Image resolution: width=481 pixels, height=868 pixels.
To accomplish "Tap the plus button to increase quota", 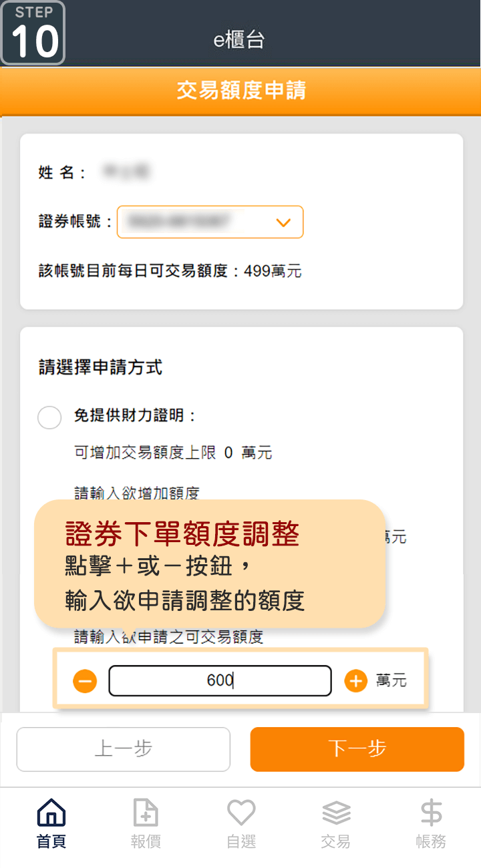I will pos(356,681).
